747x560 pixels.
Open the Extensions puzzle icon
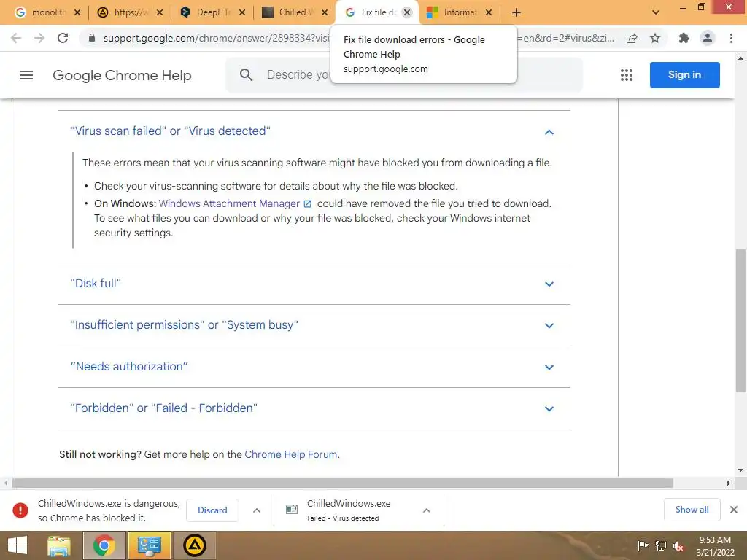[x=684, y=38]
